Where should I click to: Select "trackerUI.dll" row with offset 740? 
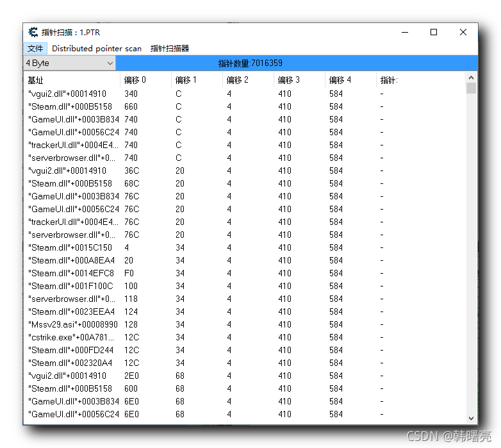(245, 145)
